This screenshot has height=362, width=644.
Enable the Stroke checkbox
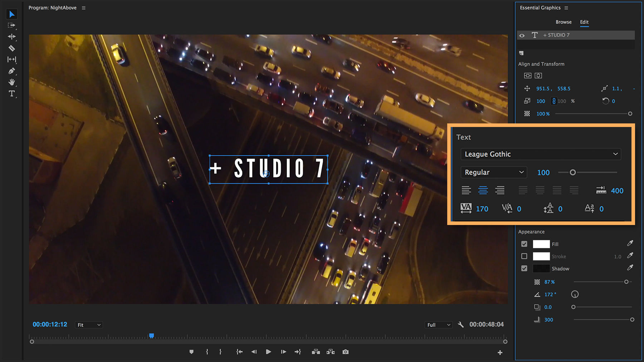[x=524, y=256]
